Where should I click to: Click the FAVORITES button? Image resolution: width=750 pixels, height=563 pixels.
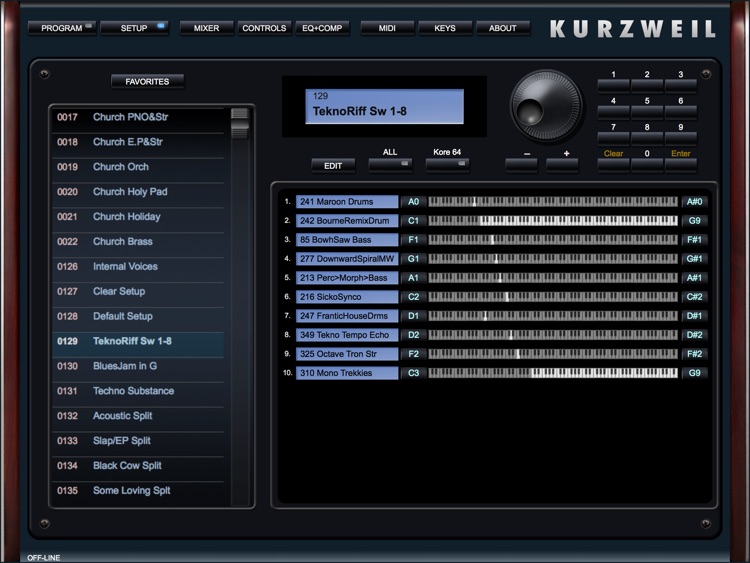point(147,82)
